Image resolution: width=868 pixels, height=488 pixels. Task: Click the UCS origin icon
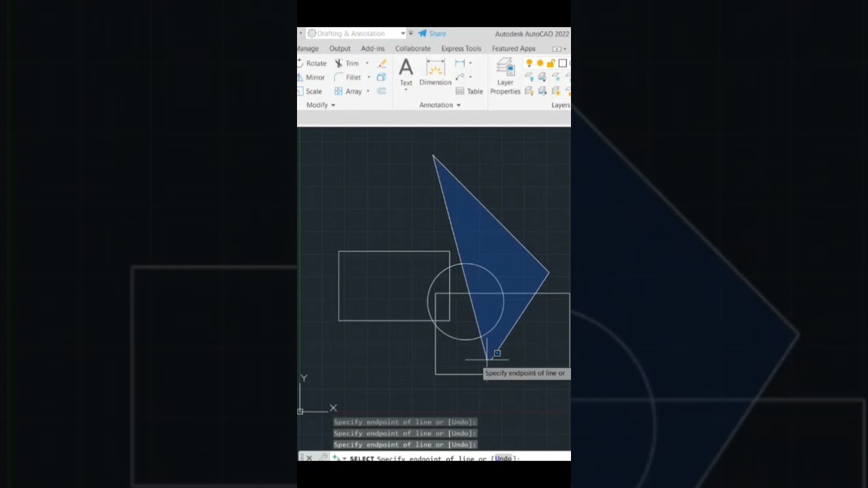[x=300, y=410]
